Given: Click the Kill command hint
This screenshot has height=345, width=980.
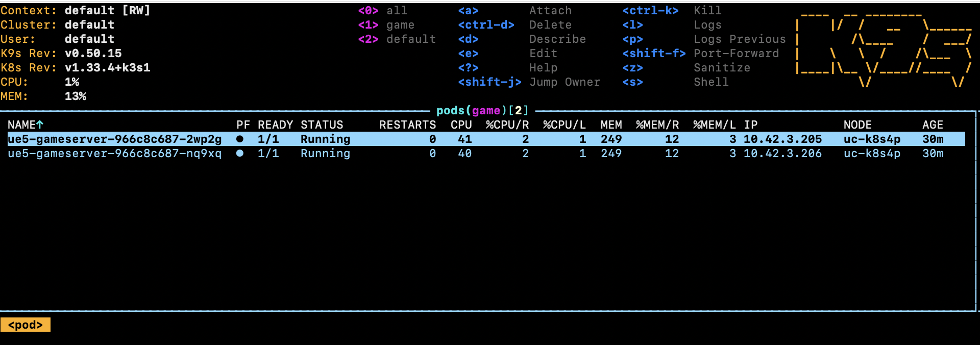Looking at the screenshot, I should [x=707, y=10].
